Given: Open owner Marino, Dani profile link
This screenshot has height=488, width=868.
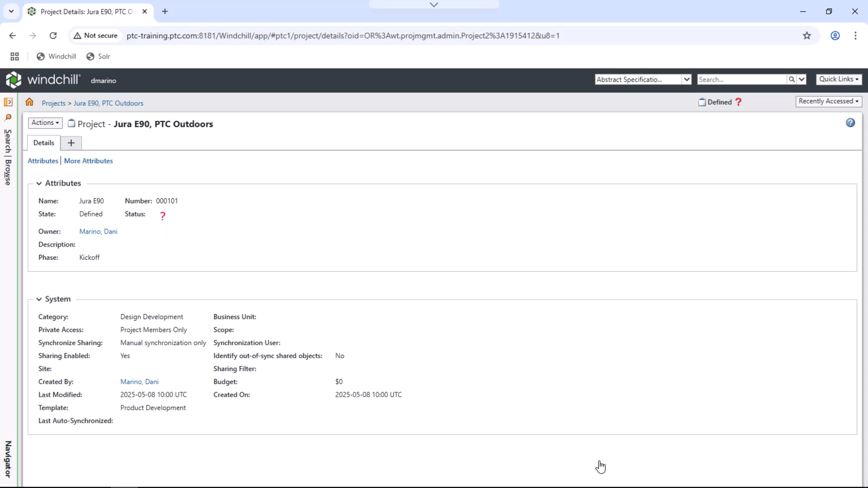Looking at the screenshot, I should (99, 232).
